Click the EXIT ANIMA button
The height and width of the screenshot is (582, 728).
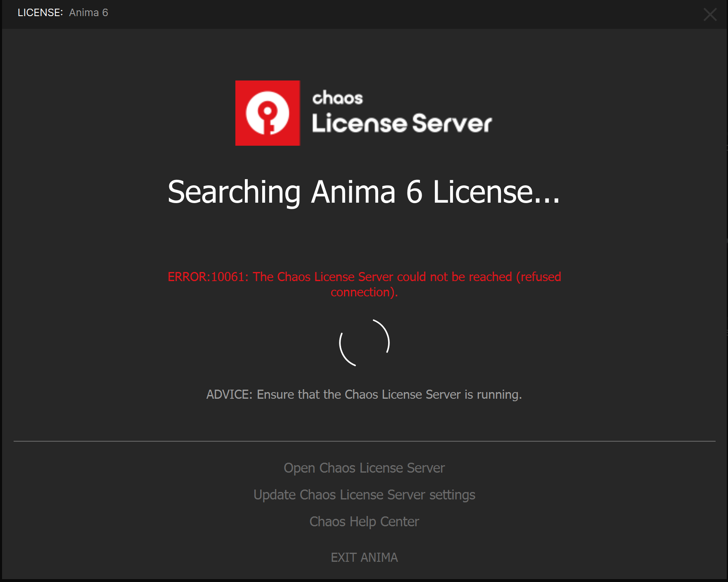364,558
